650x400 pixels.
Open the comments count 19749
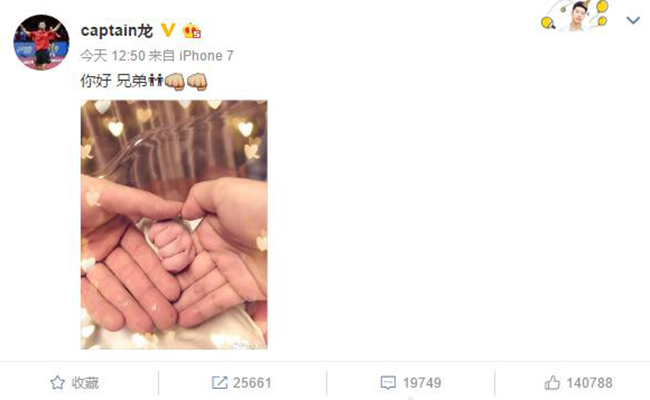(x=422, y=383)
